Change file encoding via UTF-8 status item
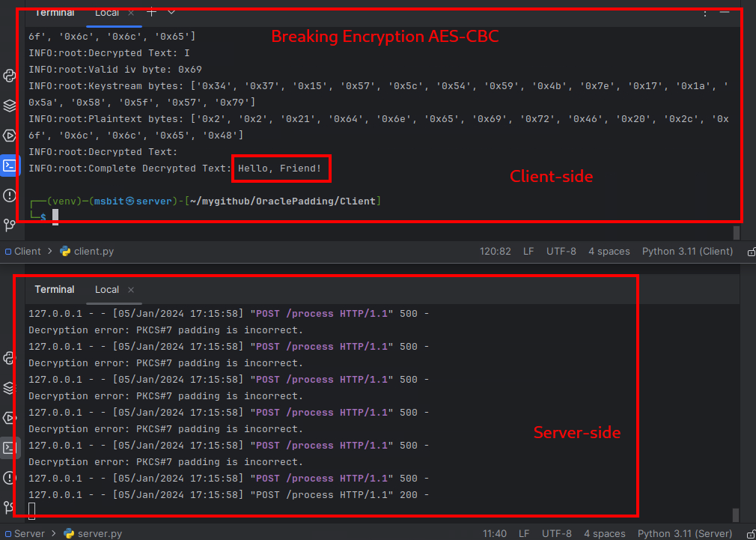 point(561,251)
